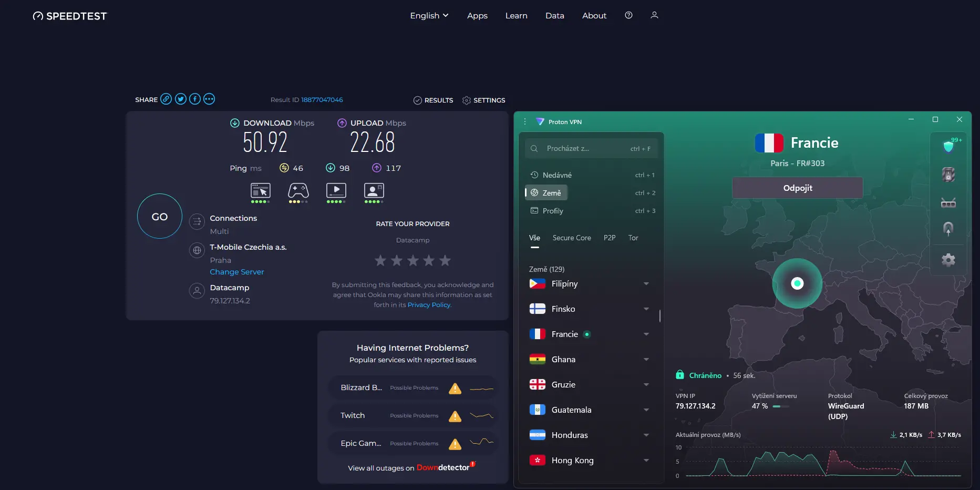The height and width of the screenshot is (490, 980).
Task: Expand the Finsko country entry
Action: pyautogui.click(x=646, y=309)
